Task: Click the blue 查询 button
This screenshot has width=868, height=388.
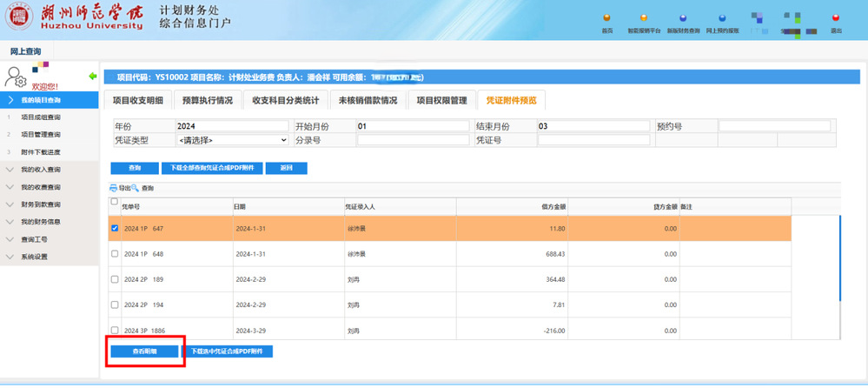Action: [135, 168]
